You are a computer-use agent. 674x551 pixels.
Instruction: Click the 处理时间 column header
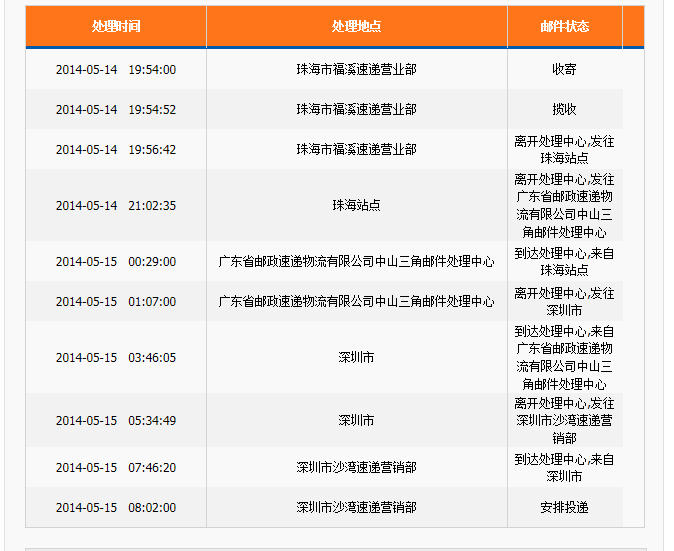click(x=116, y=26)
